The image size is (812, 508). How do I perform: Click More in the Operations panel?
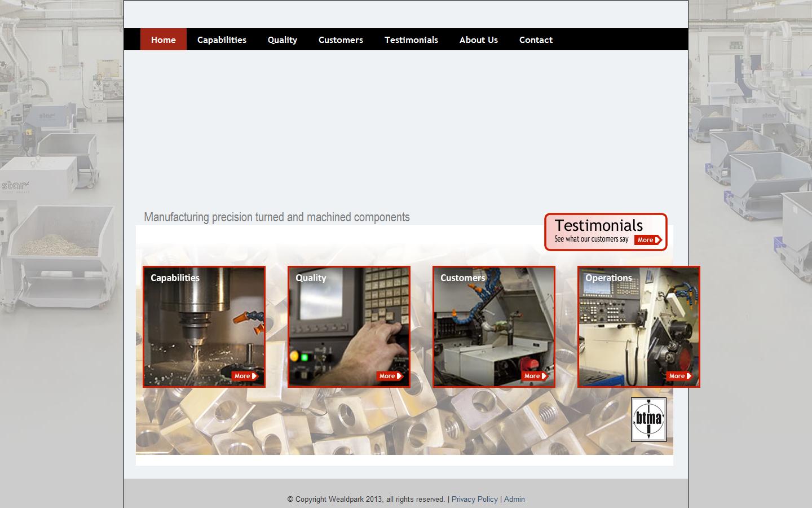pyautogui.click(x=678, y=375)
